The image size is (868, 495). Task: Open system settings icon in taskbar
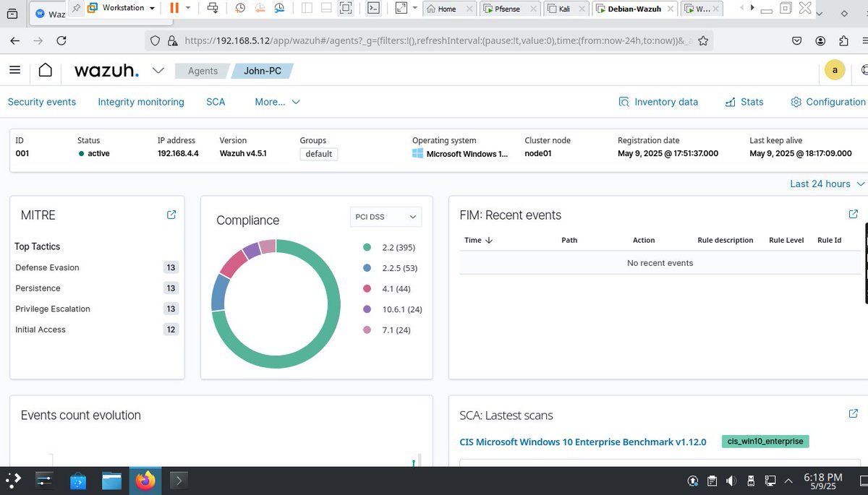point(45,481)
